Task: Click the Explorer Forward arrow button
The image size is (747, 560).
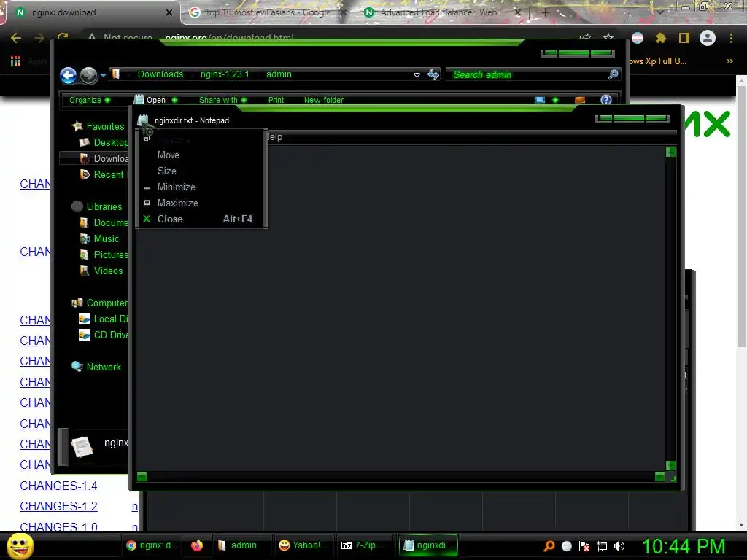Action: tap(88, 75)
